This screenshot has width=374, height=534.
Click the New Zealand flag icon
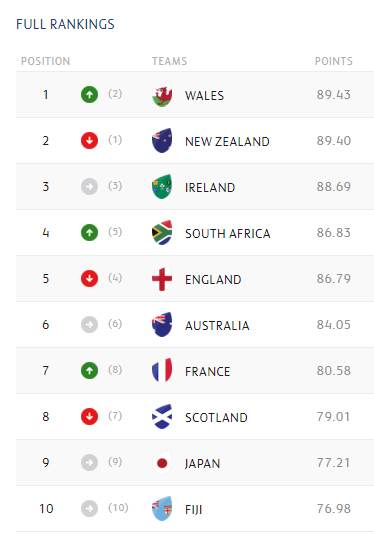tap(162, 141)
